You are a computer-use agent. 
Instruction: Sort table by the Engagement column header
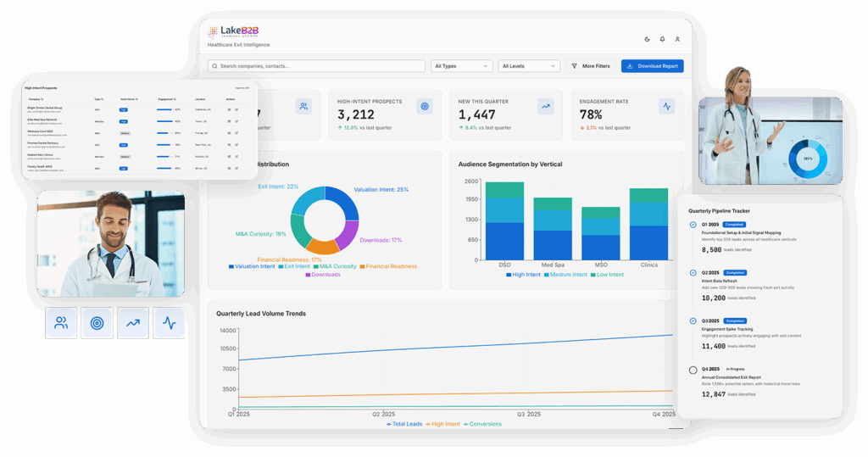168,99
